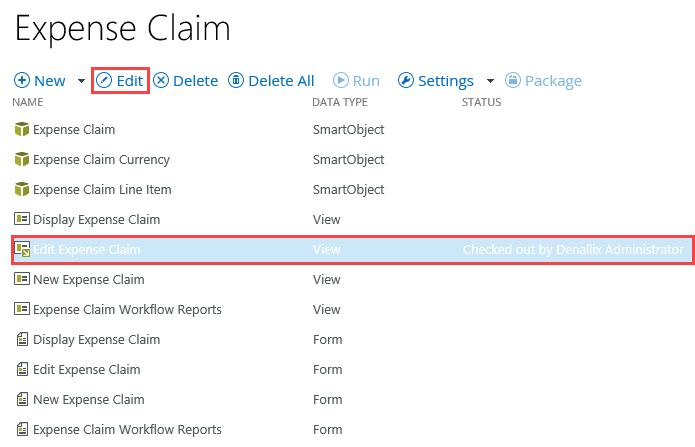This screenshot has height=447, width=695.
Task: Open Settings wrench icon
Action: point(406,81)
